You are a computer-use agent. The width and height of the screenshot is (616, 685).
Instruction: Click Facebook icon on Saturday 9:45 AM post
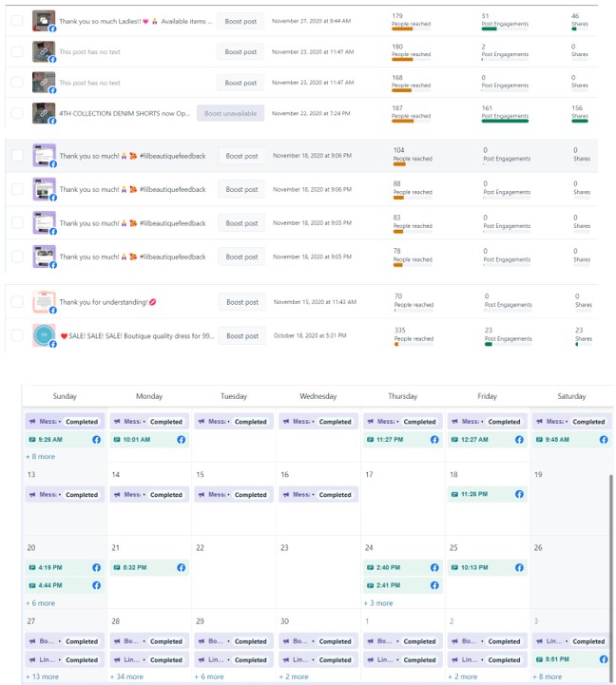[x=604, y=440]
